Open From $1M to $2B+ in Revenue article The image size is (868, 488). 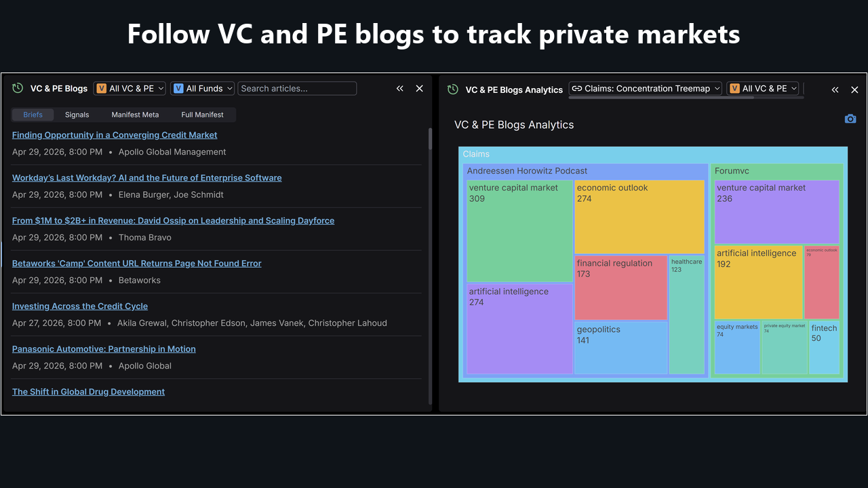click(173, 220)
